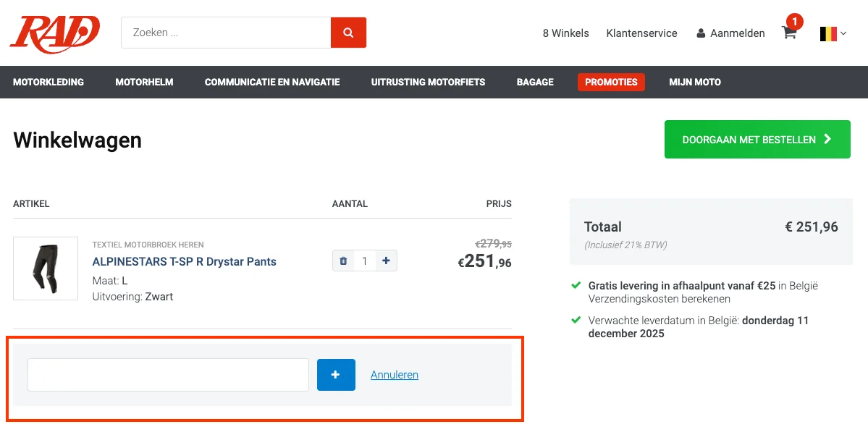This screenshot has width=868, height=440.
Task: Focus the Zoeken search field
Action: [226, 33]
